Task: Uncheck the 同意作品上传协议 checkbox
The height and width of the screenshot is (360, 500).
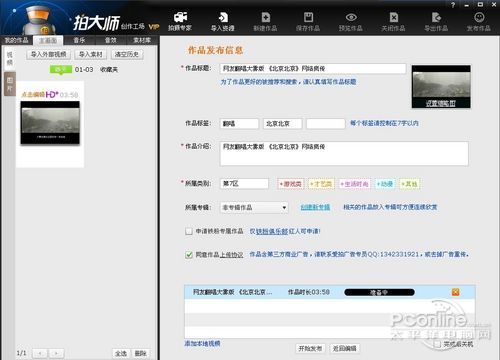Action: point(189,255)
